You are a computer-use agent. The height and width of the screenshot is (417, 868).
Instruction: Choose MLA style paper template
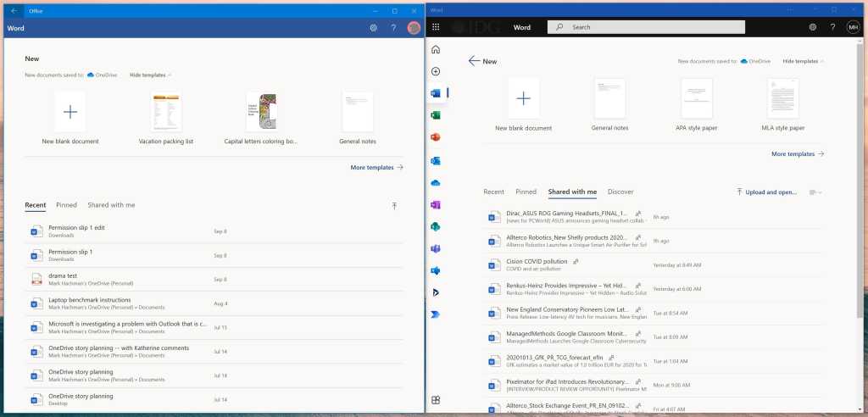tap(782, 104)
